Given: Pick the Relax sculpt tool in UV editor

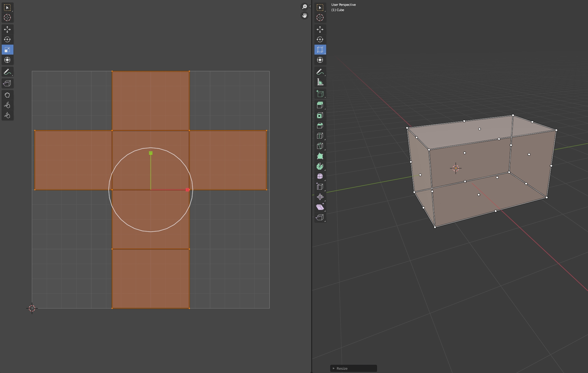Looking at the screenshot, I should tap(7, 105).
